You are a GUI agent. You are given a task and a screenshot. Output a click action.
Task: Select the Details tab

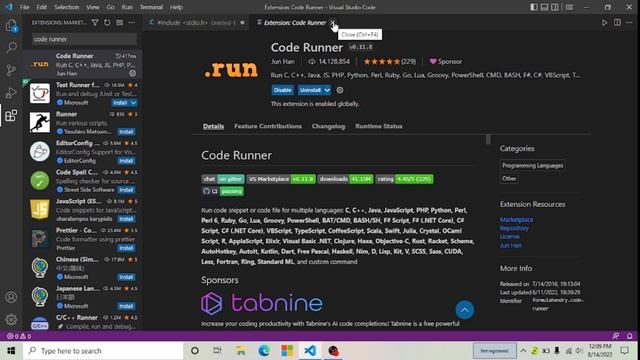(x=213, y=126)
